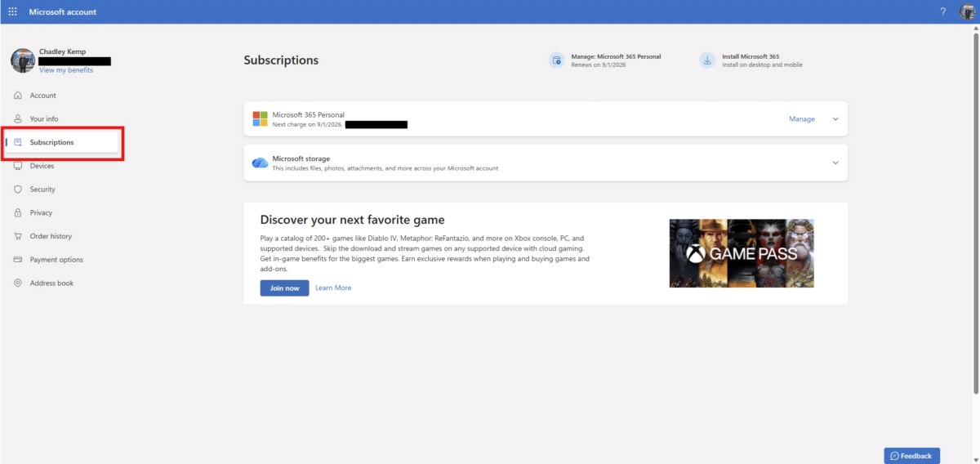Image resolution: width=980 pixels, height=464 pixels.
Task: Click the Manage Microsoft 365 Personal icon
Action: pyautogui.click(x=556, y=60)
